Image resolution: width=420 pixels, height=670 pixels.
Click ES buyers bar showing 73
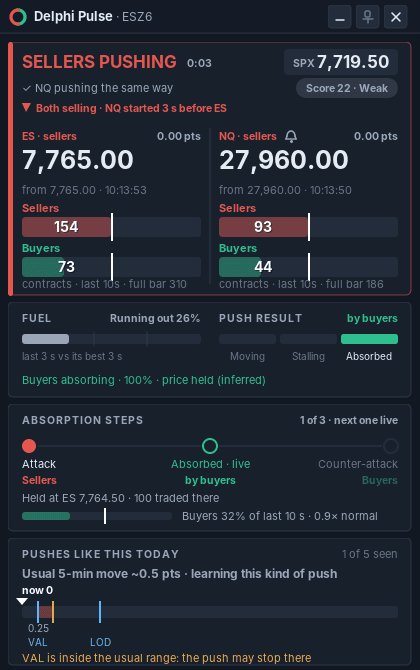[112, 267]
